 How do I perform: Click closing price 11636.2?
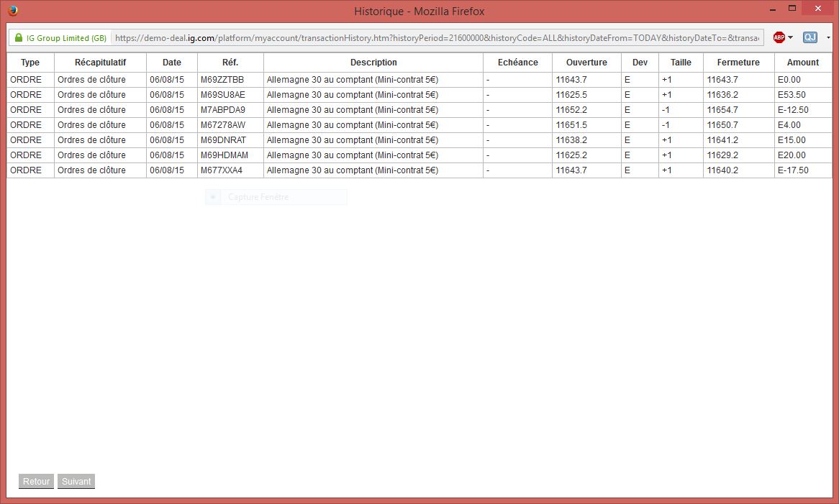click(722, 95)
